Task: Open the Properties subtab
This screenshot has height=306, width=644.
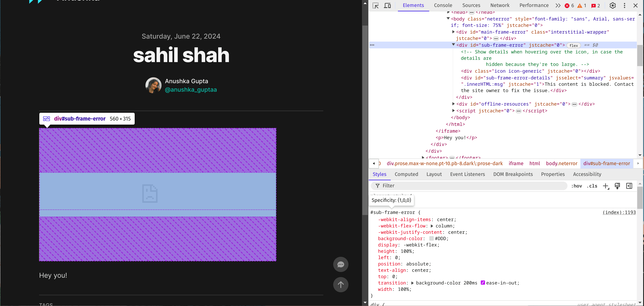Action: (553, 174)
